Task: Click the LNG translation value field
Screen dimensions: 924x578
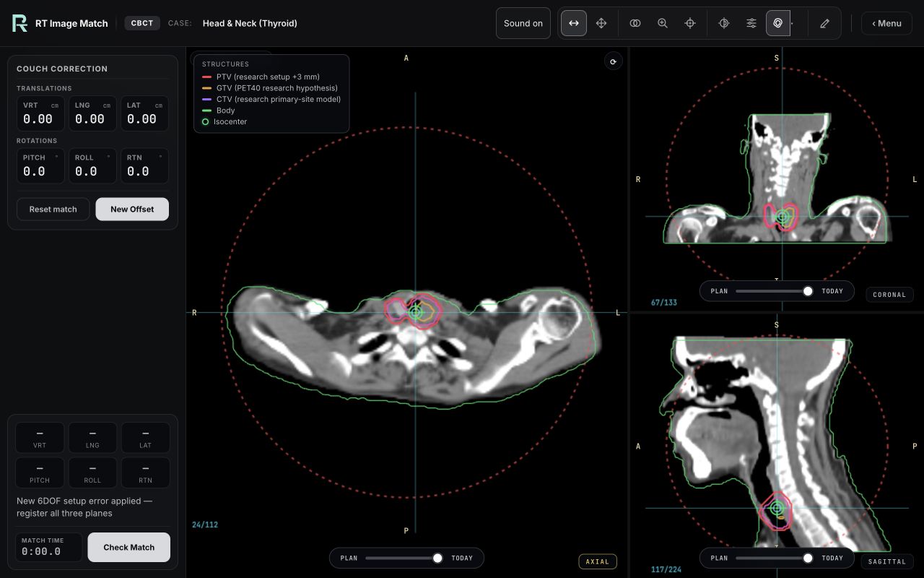Action: pyautogui.click(x=92, y=113)
